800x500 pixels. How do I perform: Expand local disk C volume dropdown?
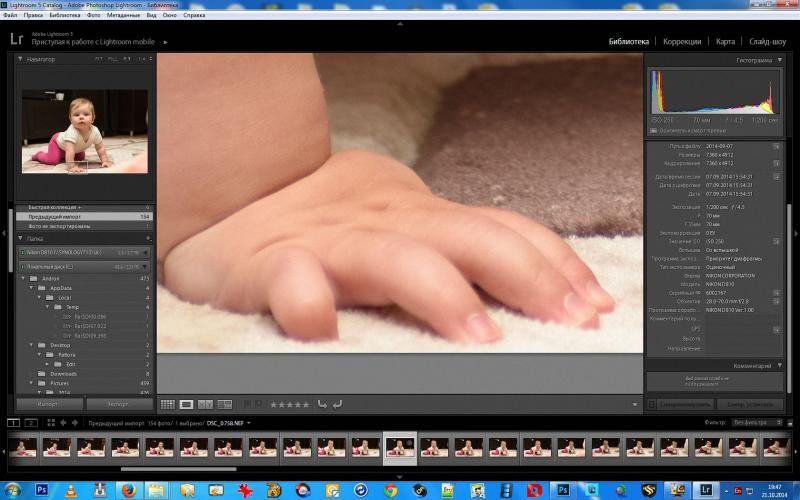[x=145, y=267]
